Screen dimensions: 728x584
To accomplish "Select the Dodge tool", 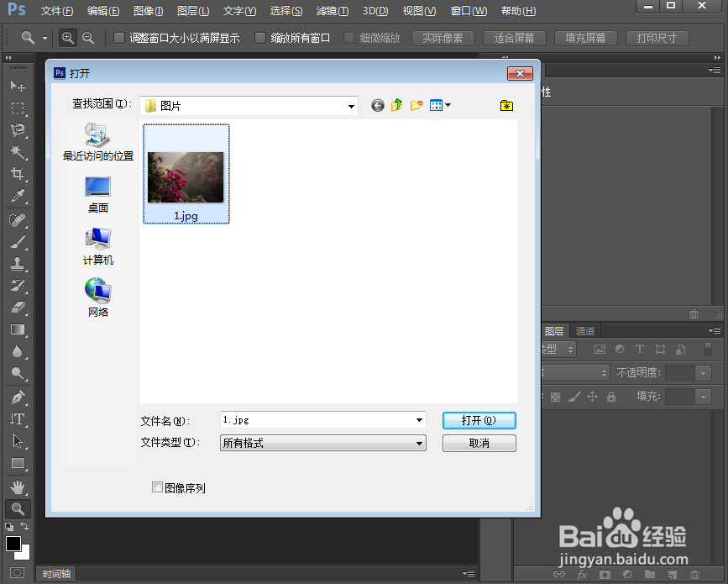I will click(18, 373).
